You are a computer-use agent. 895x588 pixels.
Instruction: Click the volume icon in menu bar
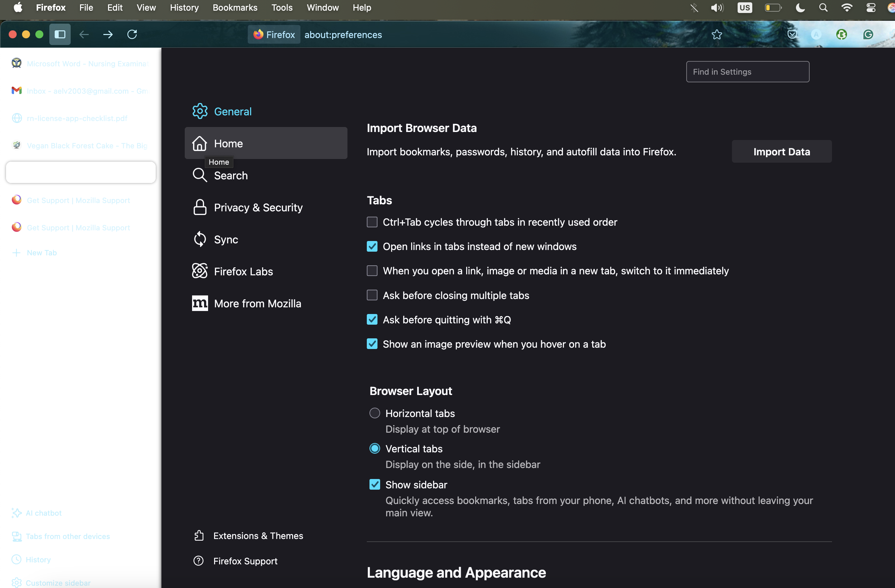point(717,8)
